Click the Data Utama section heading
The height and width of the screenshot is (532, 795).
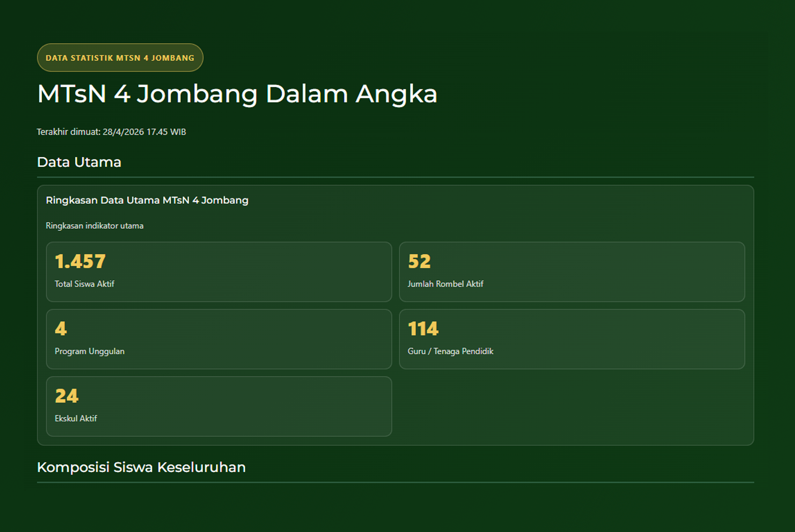click(x=79, y=162)
